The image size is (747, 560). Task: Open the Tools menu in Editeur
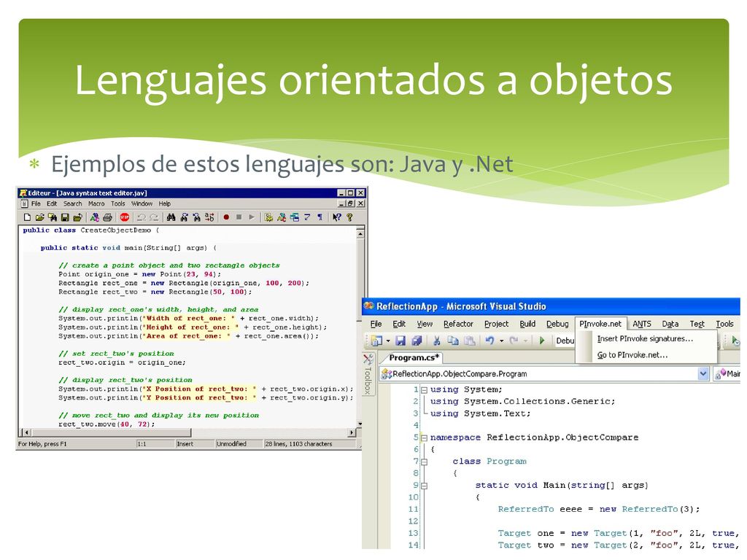(x=117, y=203)
